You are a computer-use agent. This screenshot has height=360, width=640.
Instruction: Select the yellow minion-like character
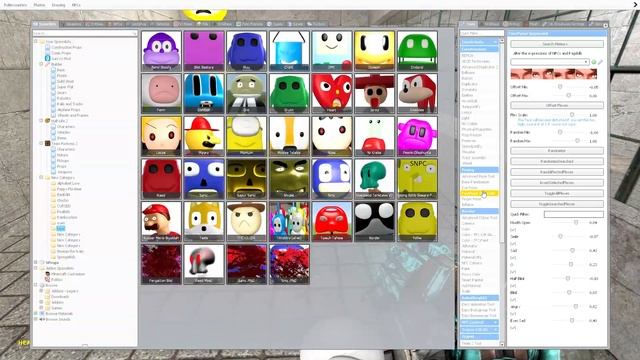coord(246,136)
